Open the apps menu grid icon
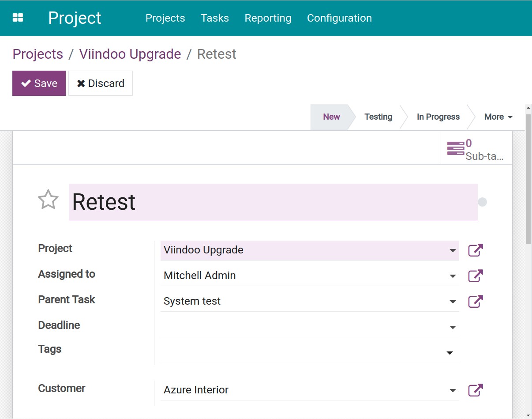The width and height of the screenshot is (532, 419). pos(18,18)
